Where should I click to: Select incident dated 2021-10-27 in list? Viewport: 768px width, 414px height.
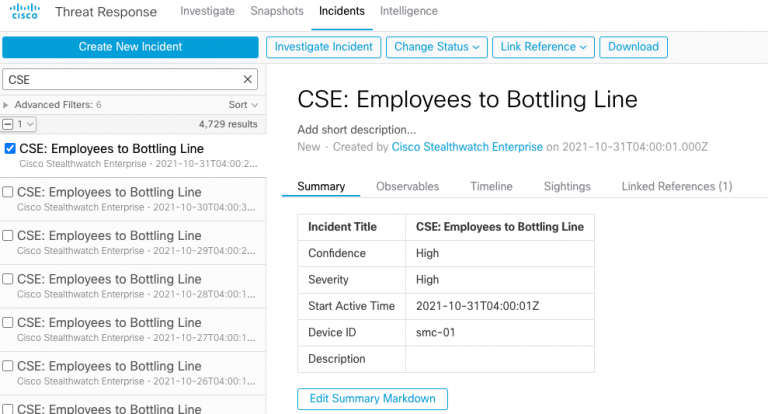[133, 330]
